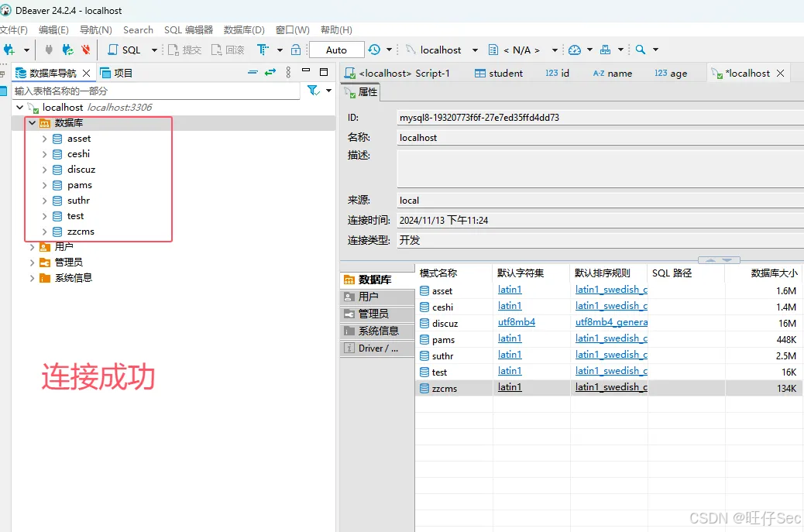Select the Driver side tab

377,348
